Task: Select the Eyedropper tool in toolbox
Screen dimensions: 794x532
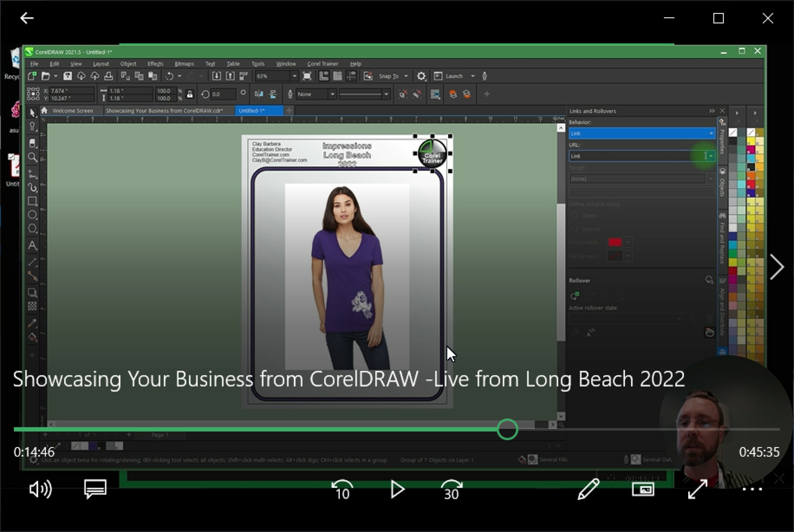Action: pyautogui.click(x=32, y=323)
